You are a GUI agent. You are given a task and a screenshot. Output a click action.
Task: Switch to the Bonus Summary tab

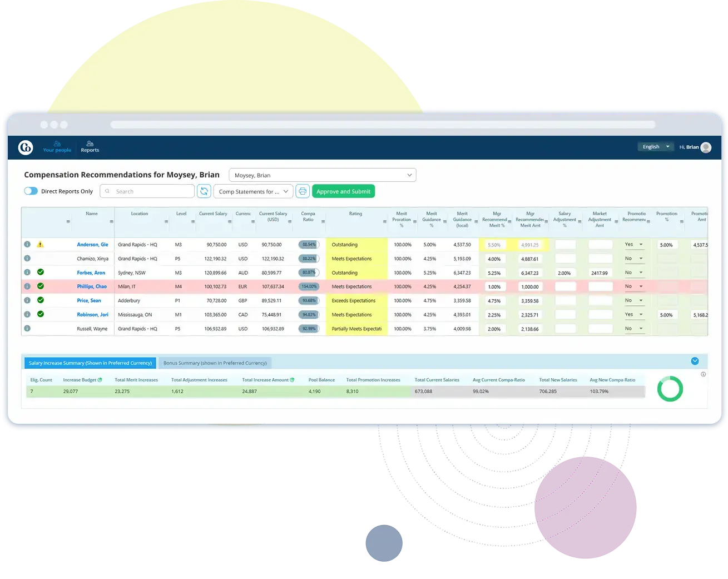[x=215, y=362]
